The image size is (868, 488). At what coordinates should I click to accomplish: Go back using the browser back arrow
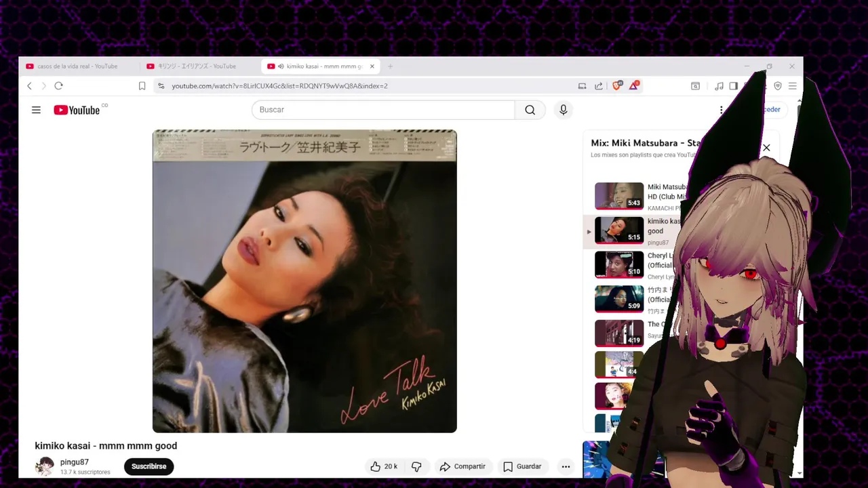29,86
